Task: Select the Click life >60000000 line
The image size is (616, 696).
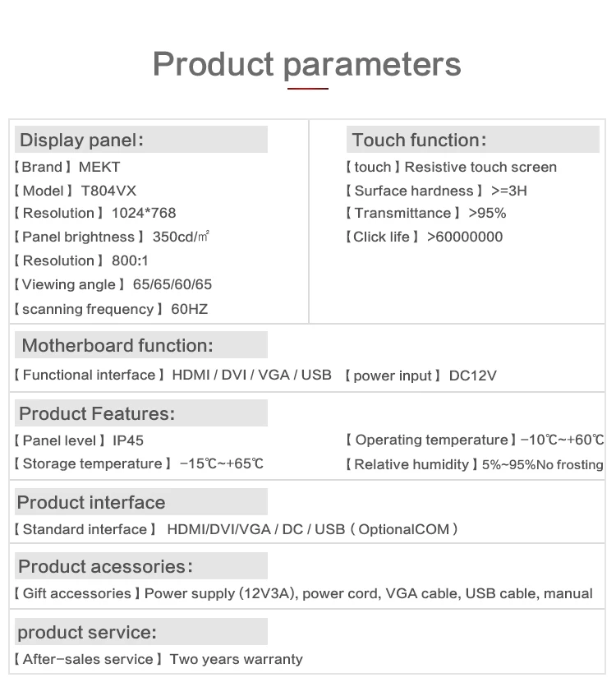Action: 425,237
